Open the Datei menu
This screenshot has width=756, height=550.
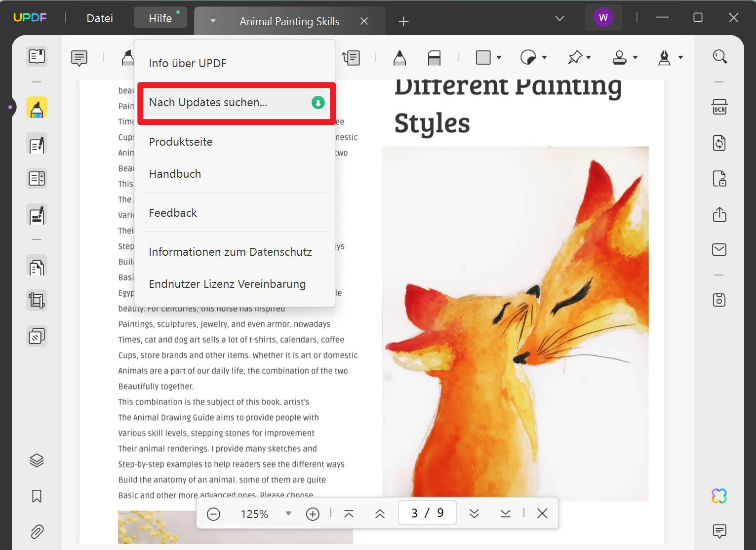[x=100, y=18]
